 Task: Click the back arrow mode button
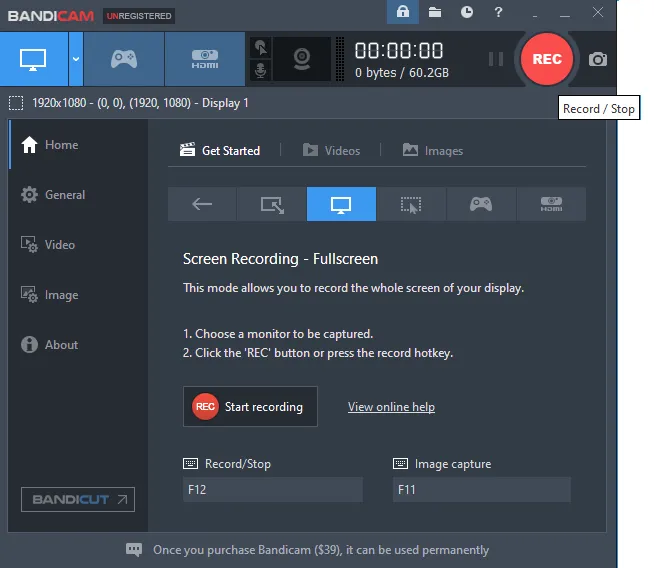[202, 204]
